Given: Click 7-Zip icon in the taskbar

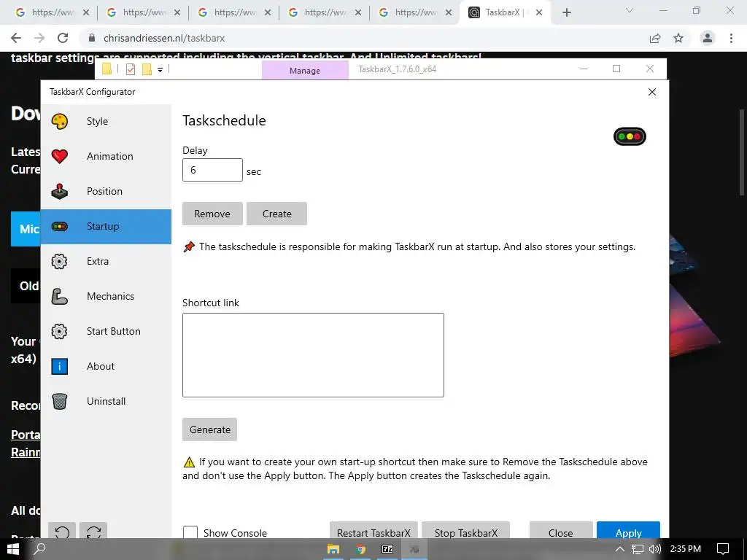Looking at the screenshot, I should pos(387,549).
